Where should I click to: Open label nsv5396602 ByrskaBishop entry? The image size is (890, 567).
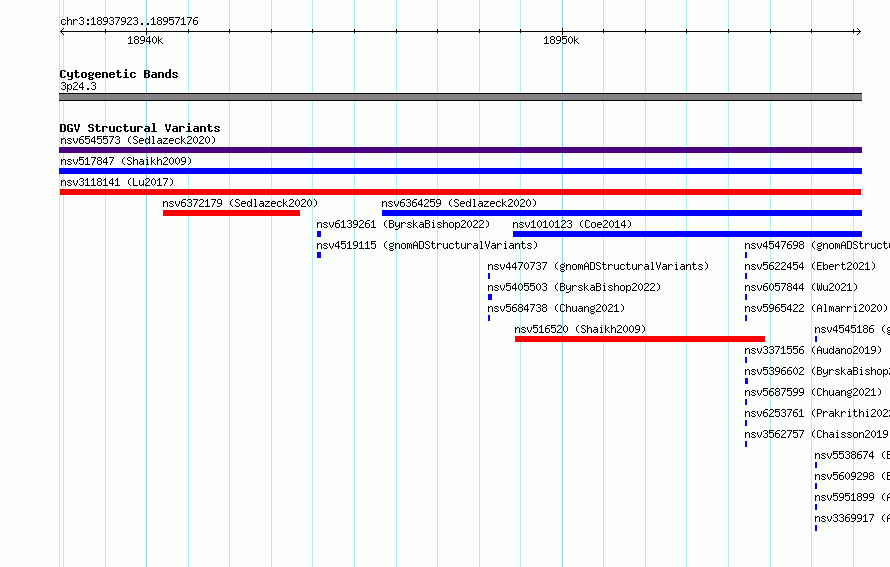click(x=817, y=371)
